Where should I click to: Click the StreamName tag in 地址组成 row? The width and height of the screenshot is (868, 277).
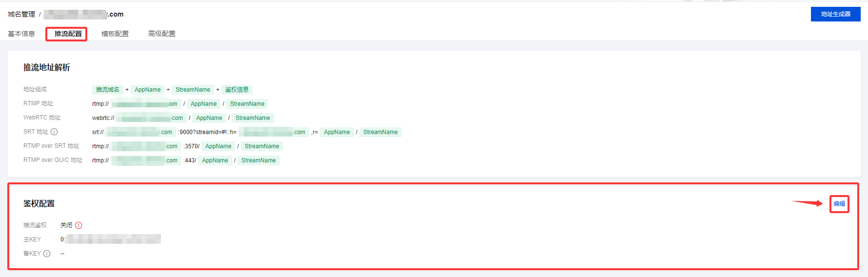(x=193, y=90)
